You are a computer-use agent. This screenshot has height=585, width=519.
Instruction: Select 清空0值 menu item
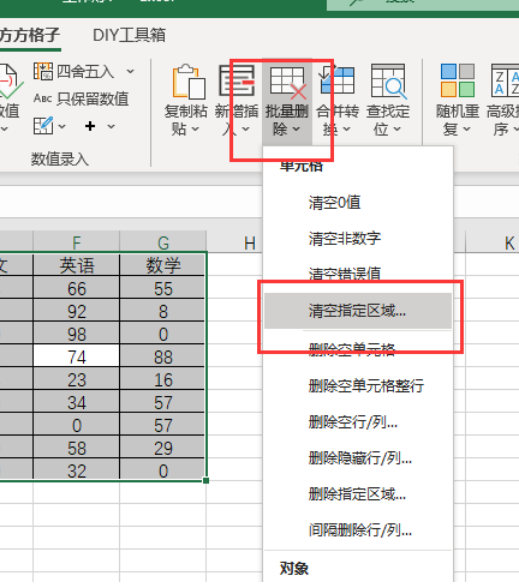point(358,203)
